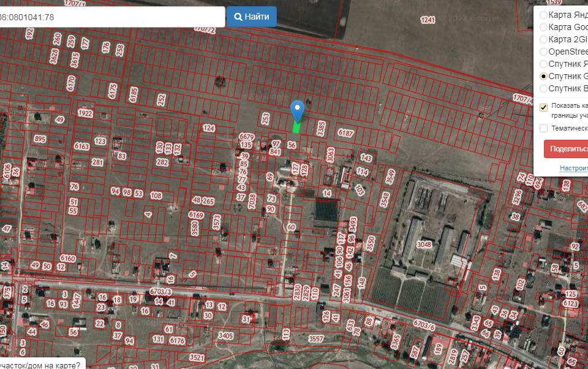Viewport: 588px width, 369px height.
Task: Click parcel label 3405 on the map
Action: (225, 335)
